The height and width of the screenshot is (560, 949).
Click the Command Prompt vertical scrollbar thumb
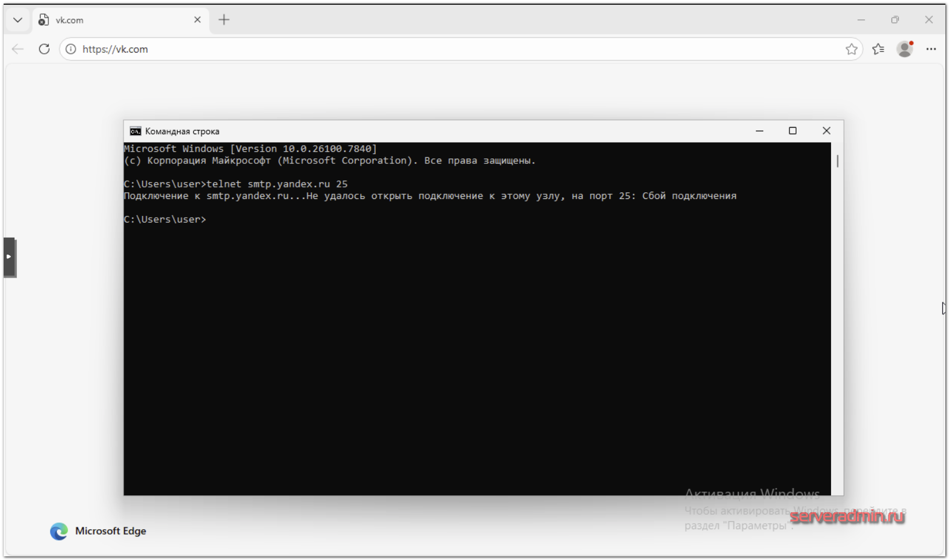(837, 161)
